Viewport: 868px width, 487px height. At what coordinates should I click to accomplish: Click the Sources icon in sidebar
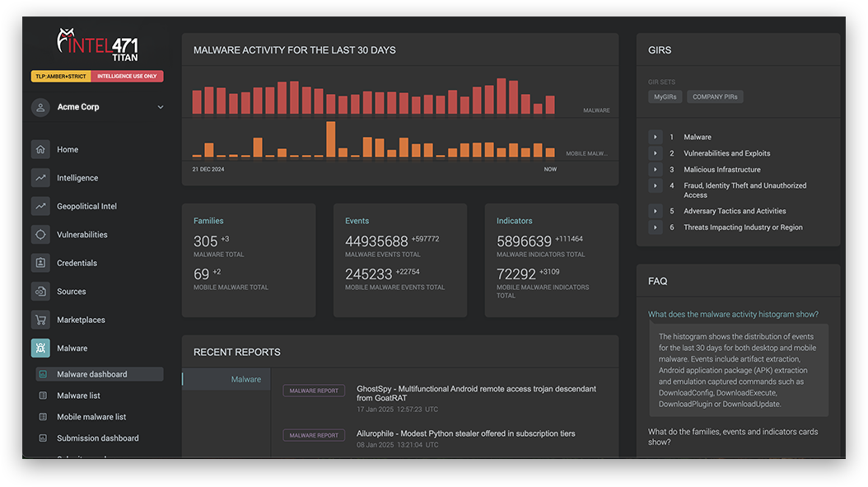pyautogui.click(x=40, y=292)
